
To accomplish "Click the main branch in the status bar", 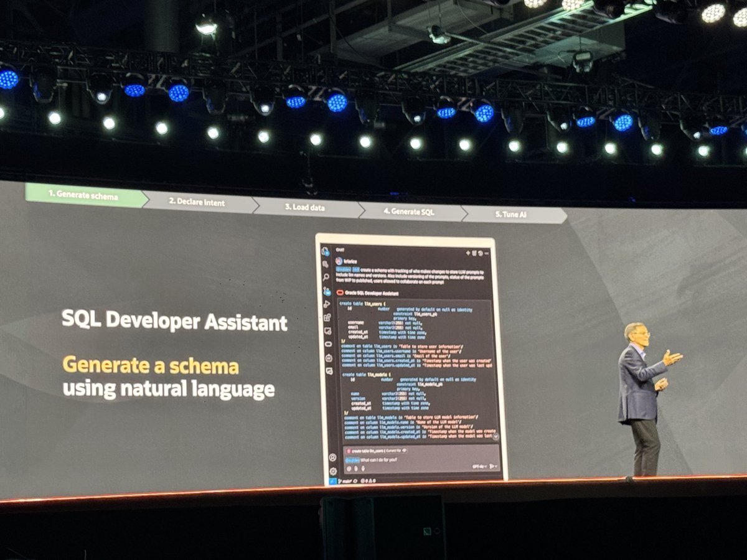I will (x=346, y=481).
